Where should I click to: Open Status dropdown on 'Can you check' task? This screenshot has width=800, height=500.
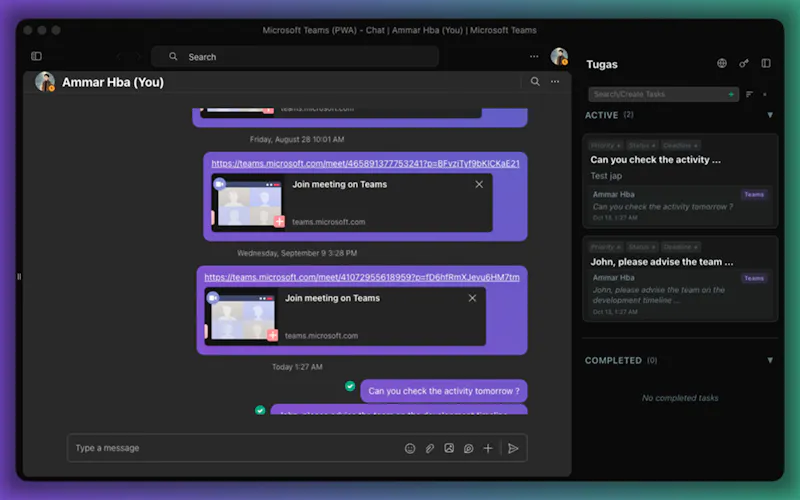tap(642, 145)
